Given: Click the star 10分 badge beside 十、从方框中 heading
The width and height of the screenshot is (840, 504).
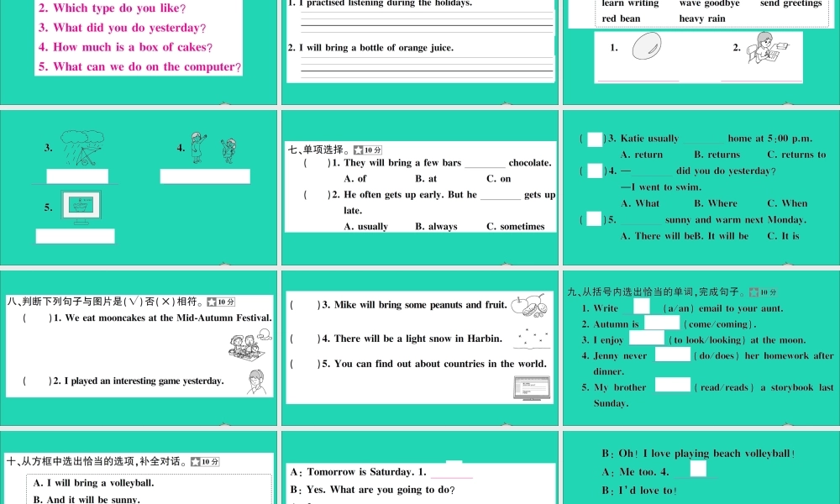Looking at the screenshot, I should tap(205, 461).
